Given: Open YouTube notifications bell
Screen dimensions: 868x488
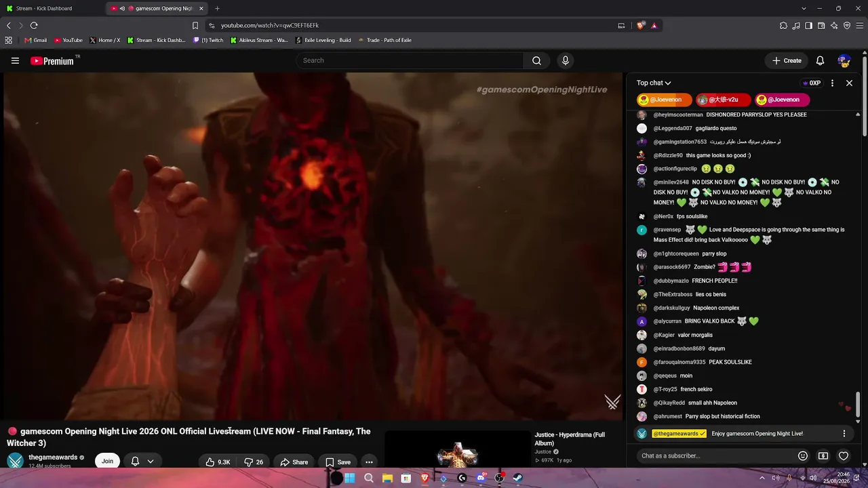Looking at the screenshot, I should pyautogui.click(x=820, y=60).
